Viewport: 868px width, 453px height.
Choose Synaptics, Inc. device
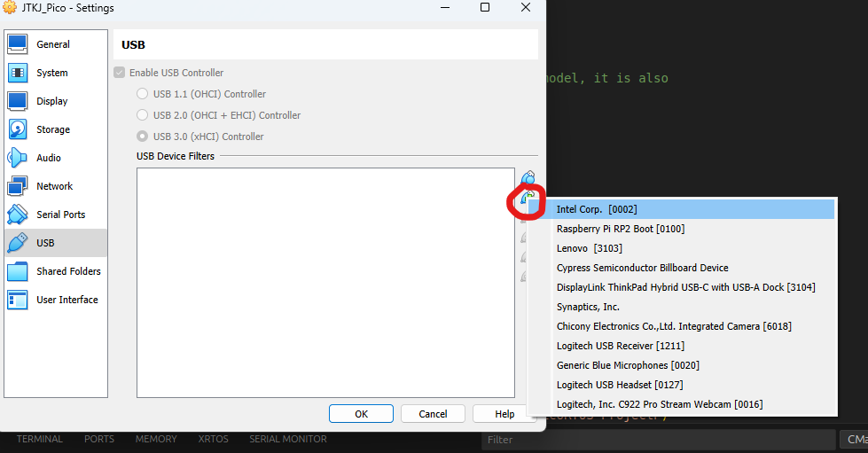(682, 307)
